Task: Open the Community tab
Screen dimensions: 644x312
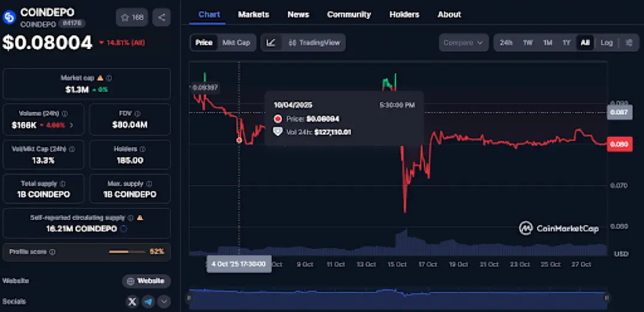Action: 349,15
